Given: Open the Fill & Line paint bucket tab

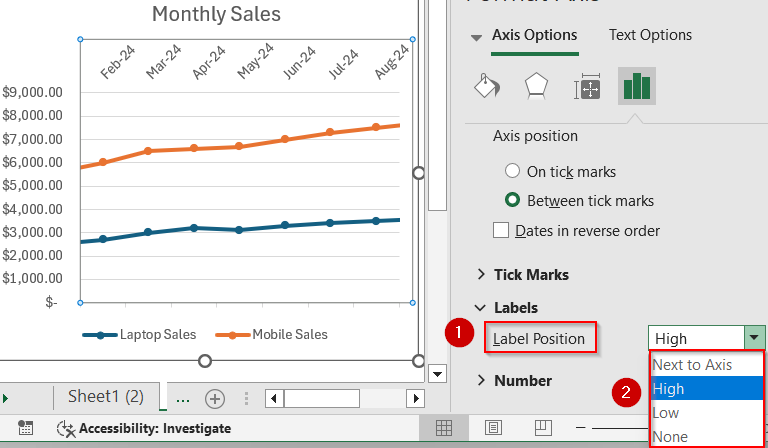Looking at the screenshot, I should point(487,86).
